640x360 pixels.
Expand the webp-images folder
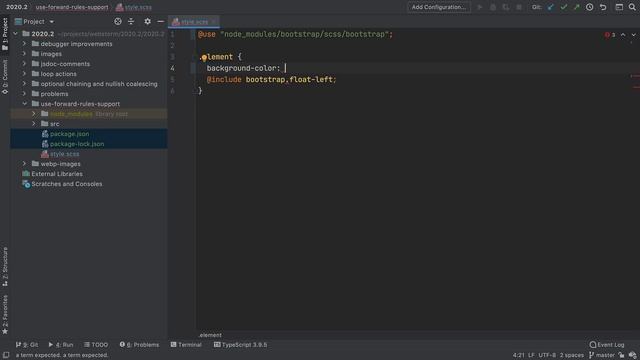(x=24, y=164)
